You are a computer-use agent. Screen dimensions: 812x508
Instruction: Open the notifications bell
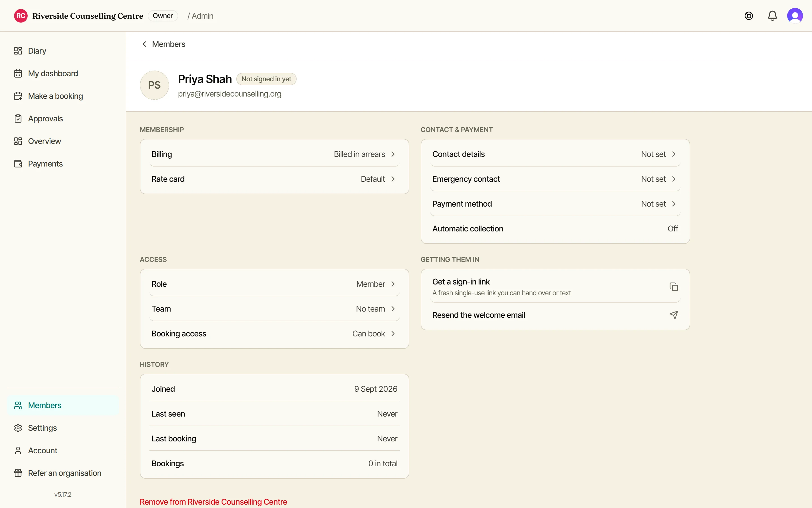click(x=772, y=16)
